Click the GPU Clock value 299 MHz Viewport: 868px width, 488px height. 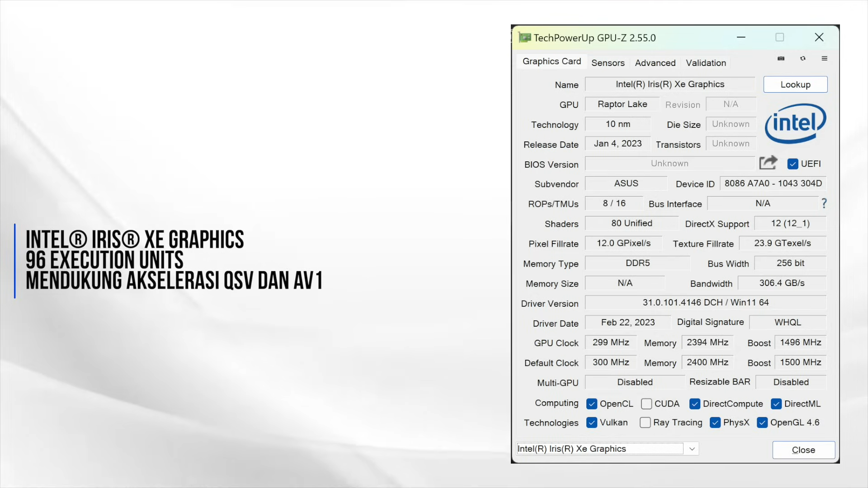611,343
